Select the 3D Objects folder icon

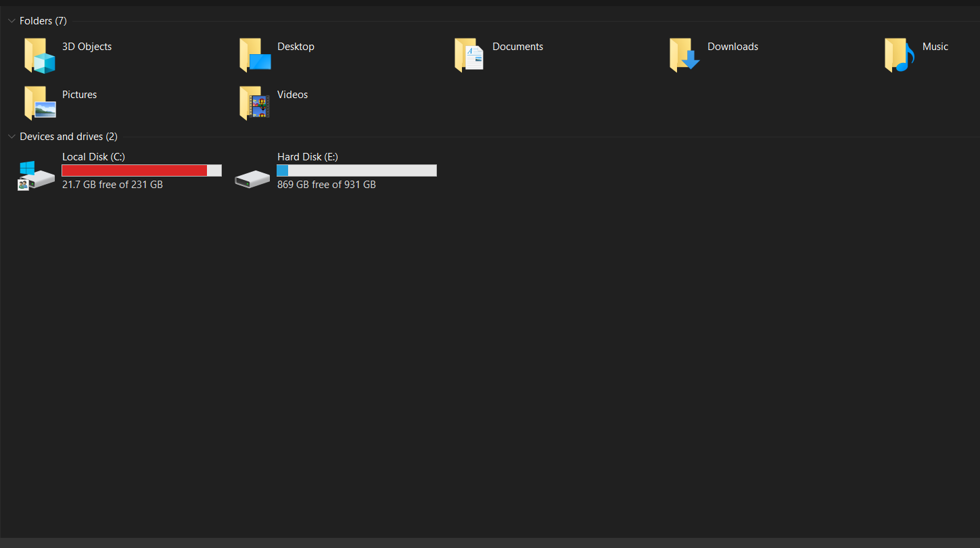(39, 55)
